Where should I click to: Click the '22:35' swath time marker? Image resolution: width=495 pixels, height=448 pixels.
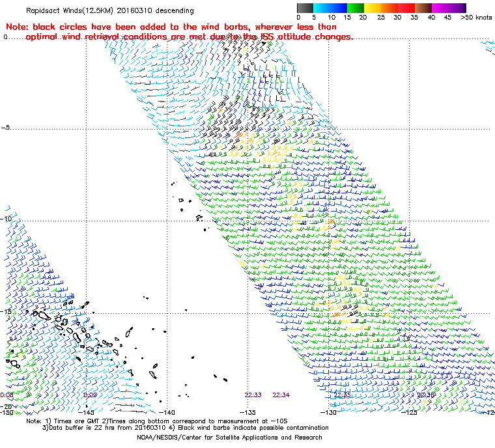tap(342, 395)
